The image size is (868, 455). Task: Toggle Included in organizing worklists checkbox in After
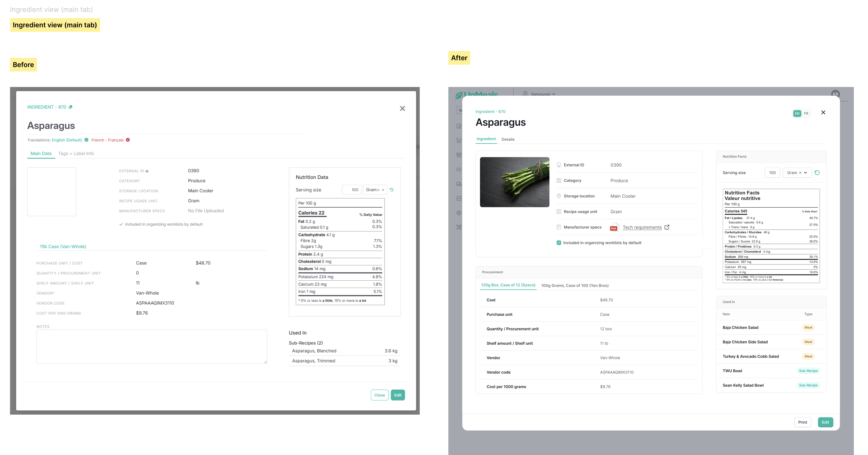click(x=559, y=243)
